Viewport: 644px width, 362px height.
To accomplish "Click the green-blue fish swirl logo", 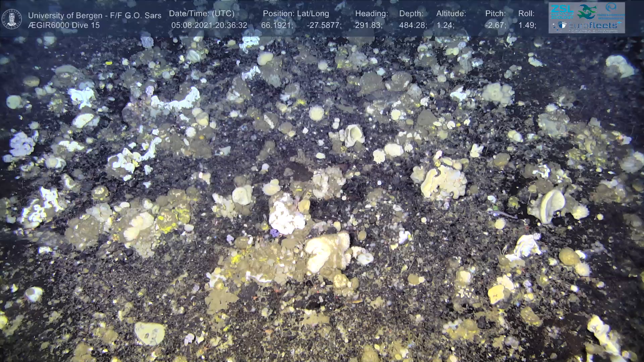I will point(586,12).
